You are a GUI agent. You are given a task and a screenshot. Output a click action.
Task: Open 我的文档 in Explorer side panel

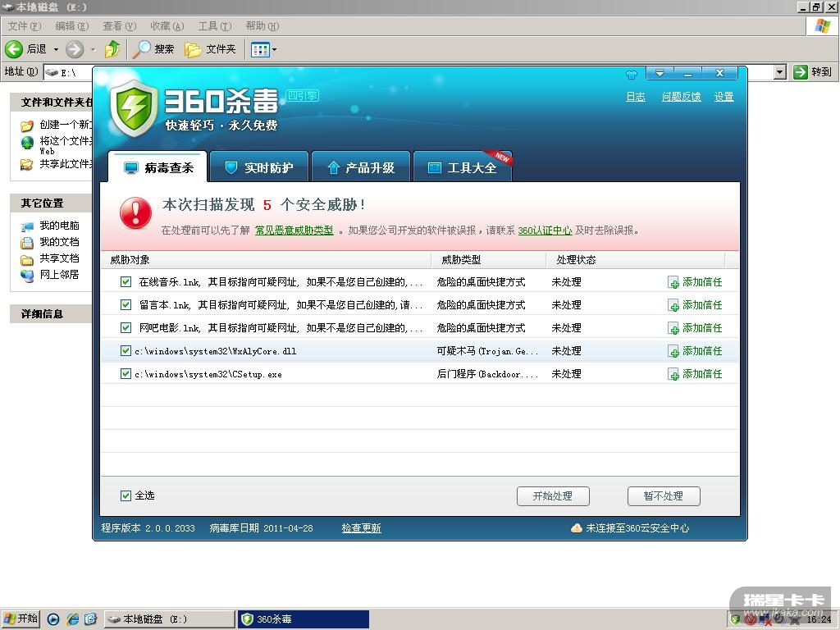(50, 242)
